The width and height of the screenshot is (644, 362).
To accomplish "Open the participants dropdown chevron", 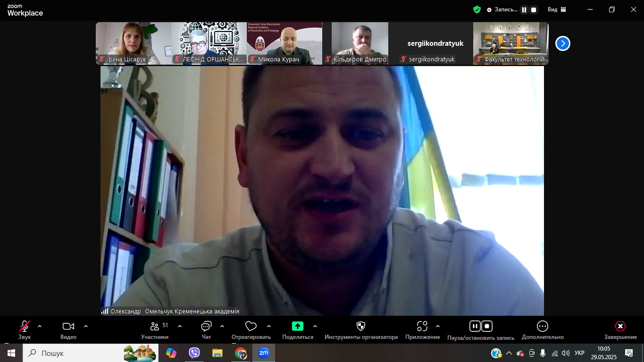I will (179, 326).
